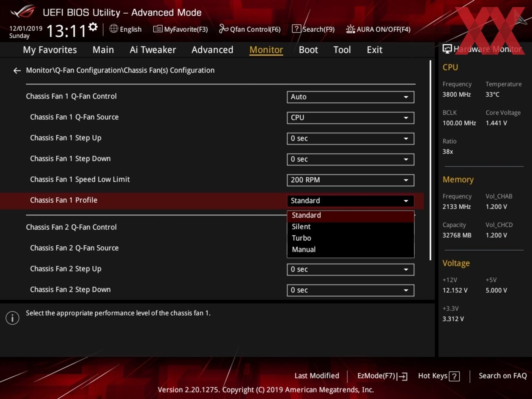The image size is (532, 399).
Task: Click Last Modified
Action: coord(317,376)
